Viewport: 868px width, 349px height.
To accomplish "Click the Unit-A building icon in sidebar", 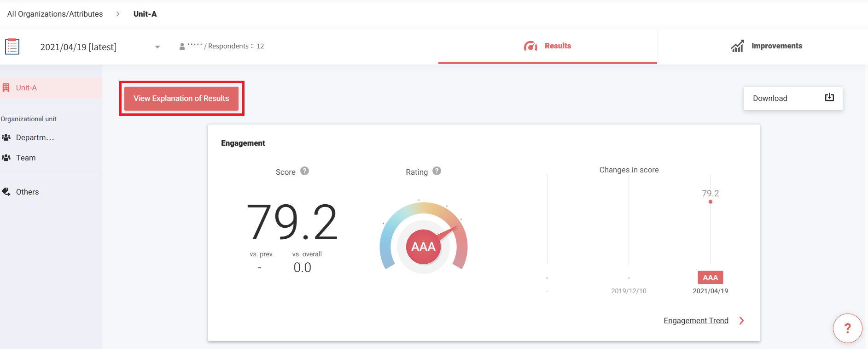I will [6, 88].
